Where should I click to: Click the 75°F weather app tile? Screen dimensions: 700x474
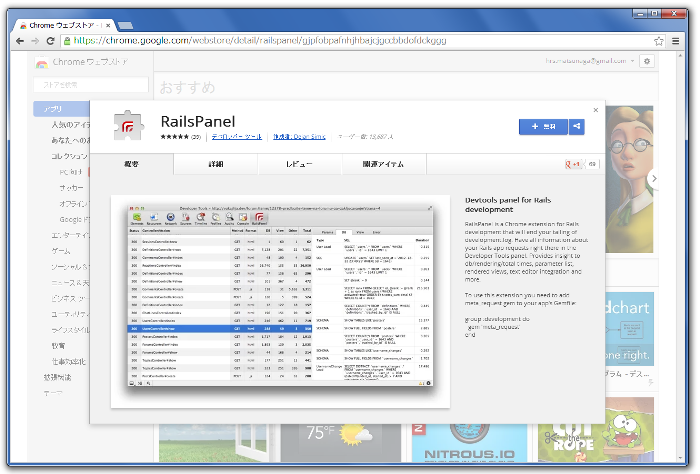(341, 443)
